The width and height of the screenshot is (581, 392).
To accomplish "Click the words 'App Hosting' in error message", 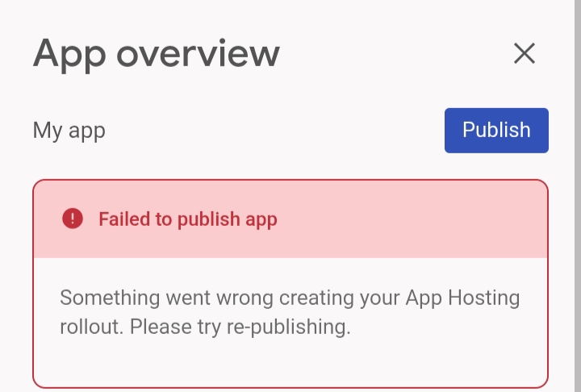I will point(462,298).
